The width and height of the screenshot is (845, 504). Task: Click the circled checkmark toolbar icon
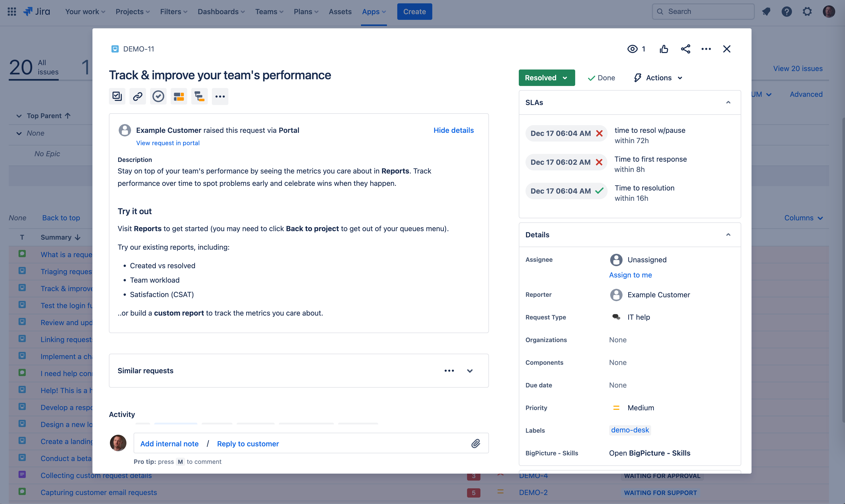click(x=158, y=97)
